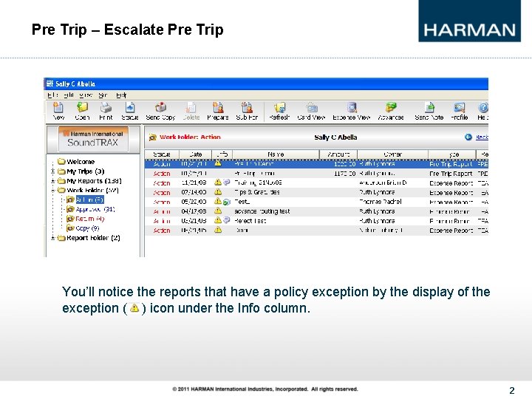Select the 'advance routing test' row name
The width and height of the screenshot is (532, 399).
[x=262, y=211]
